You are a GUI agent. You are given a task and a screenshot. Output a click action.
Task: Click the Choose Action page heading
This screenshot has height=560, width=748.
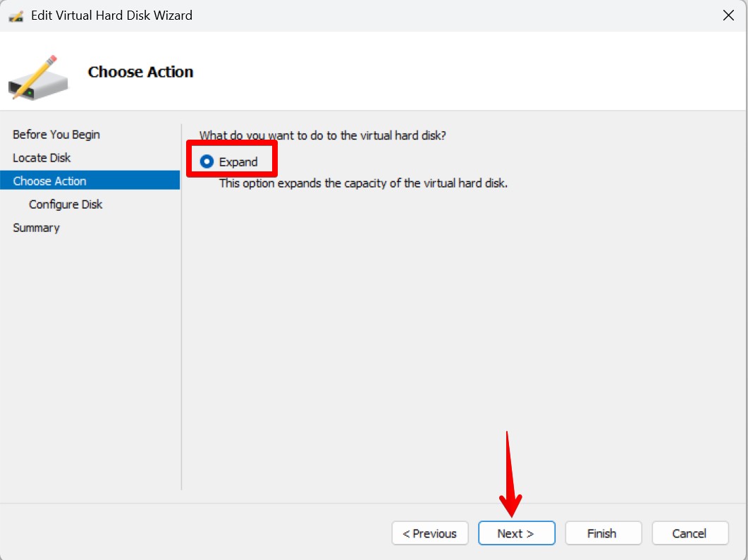(140, 72)
